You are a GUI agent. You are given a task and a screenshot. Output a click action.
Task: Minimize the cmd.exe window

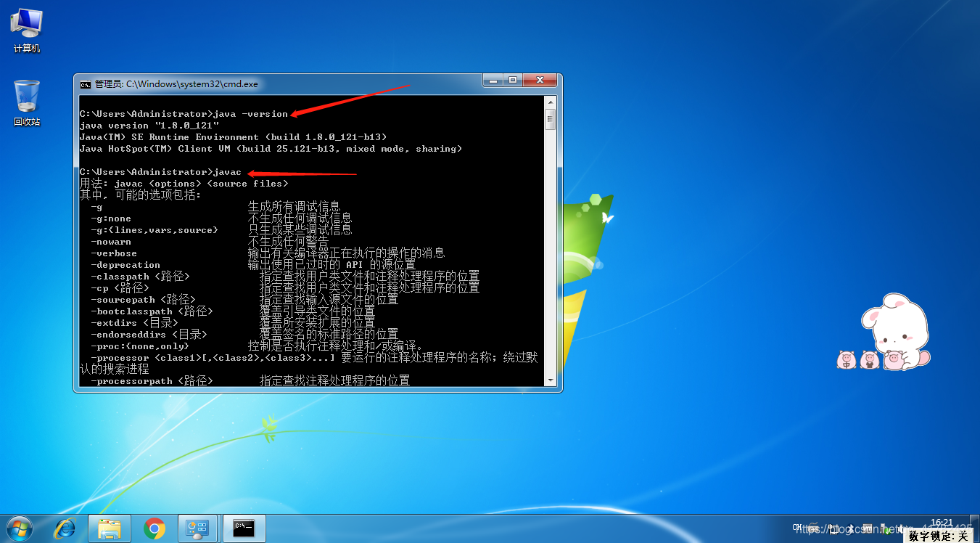click(x=493, y=80)
